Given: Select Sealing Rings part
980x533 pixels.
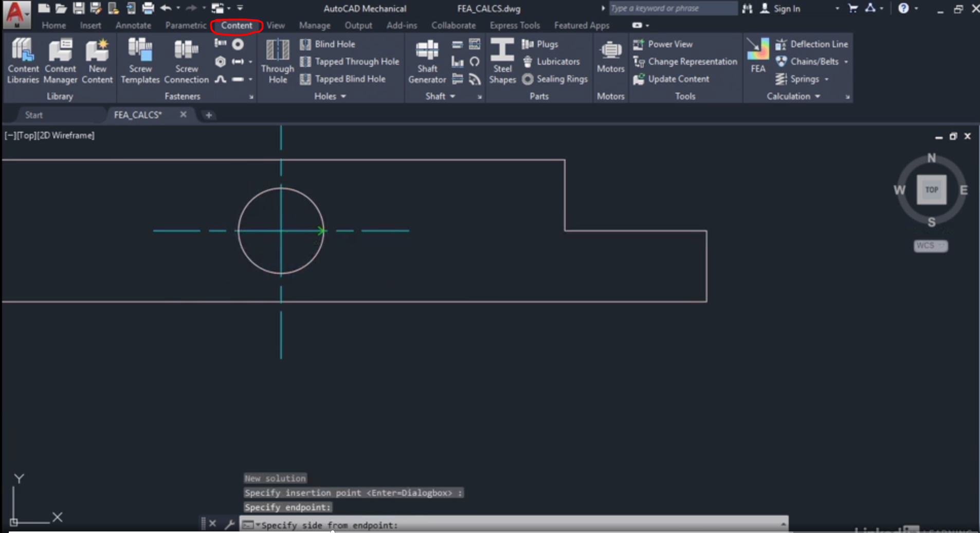Looking at the screenshot, I should click(555, 79).
